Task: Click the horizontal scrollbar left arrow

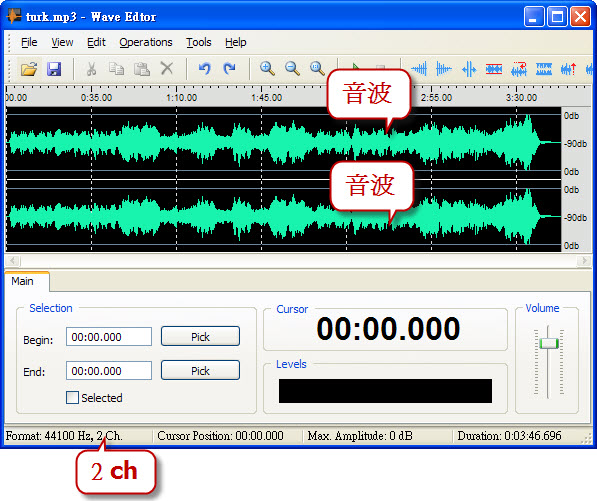Action: click(x=13, y=261)
